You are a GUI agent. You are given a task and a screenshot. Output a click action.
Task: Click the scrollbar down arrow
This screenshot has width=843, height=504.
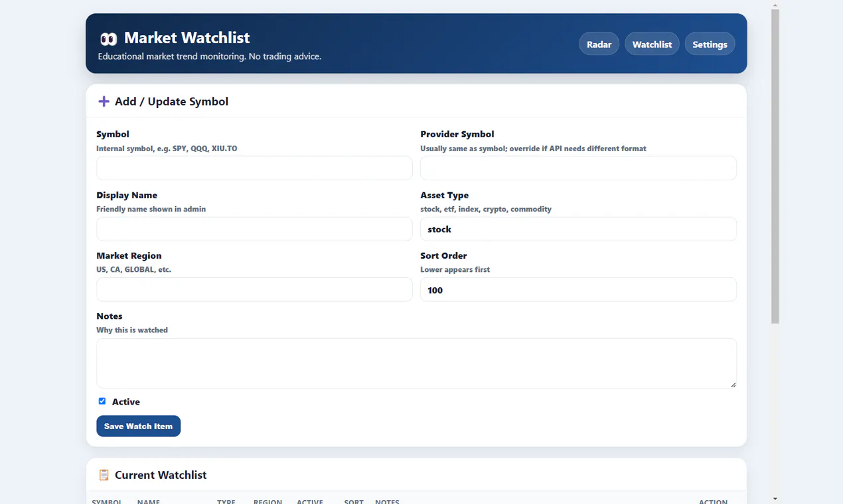pos(775,498)
